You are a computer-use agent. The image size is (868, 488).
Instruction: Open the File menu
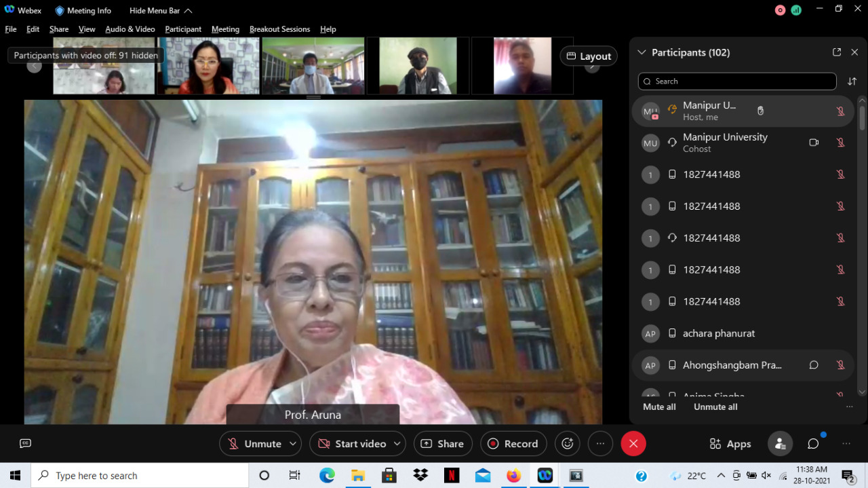pos(11,29)
